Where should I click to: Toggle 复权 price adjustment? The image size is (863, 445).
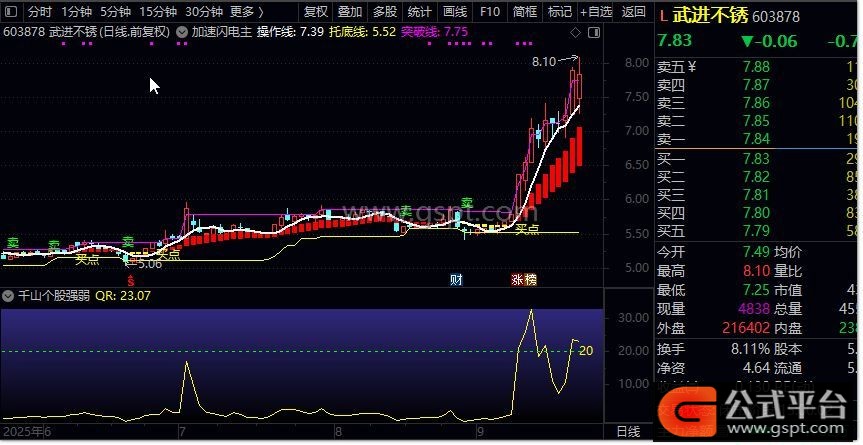[316, 12]
